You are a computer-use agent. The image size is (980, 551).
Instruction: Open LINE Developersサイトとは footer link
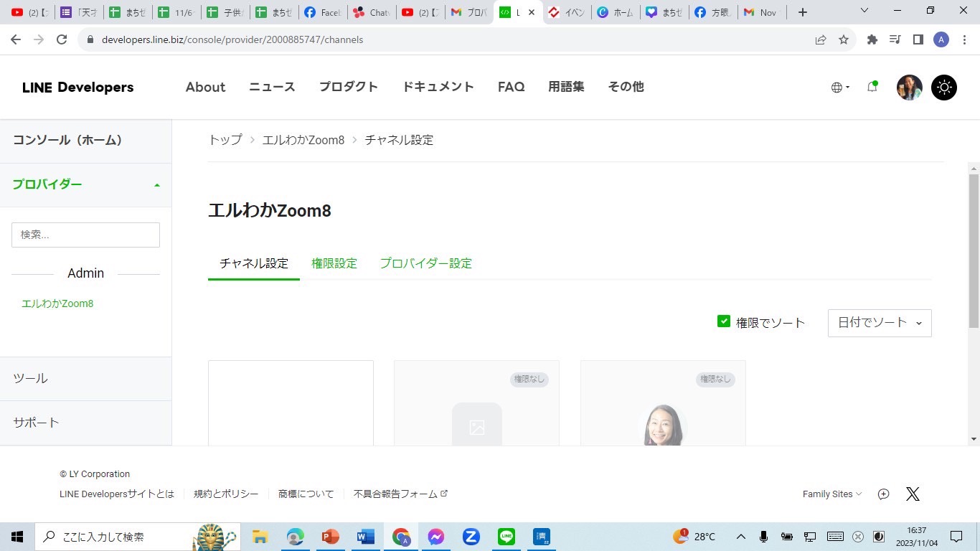click(x=117, y=494)
